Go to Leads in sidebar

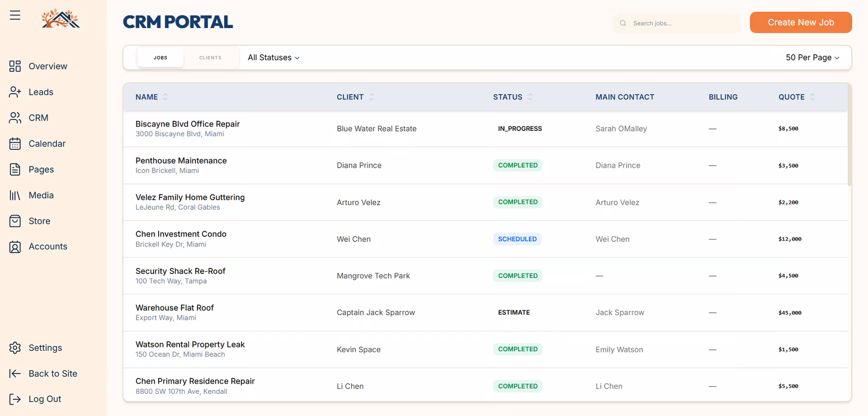click(41, 92)
